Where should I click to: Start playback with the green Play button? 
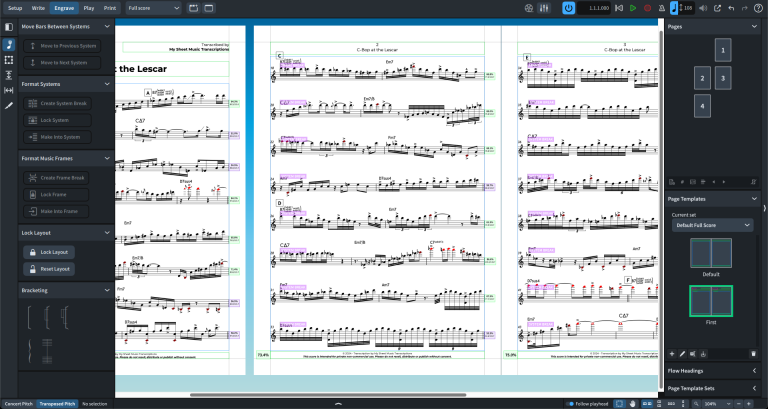pyautogui.click(x=633, y=8)
